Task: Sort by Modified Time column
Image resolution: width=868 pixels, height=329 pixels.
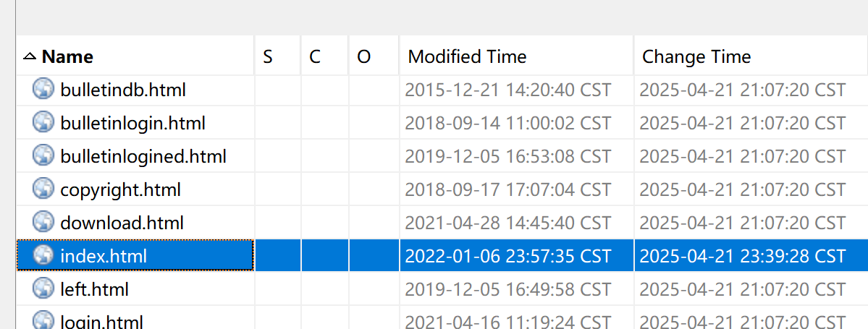Action: pos(467,56)
